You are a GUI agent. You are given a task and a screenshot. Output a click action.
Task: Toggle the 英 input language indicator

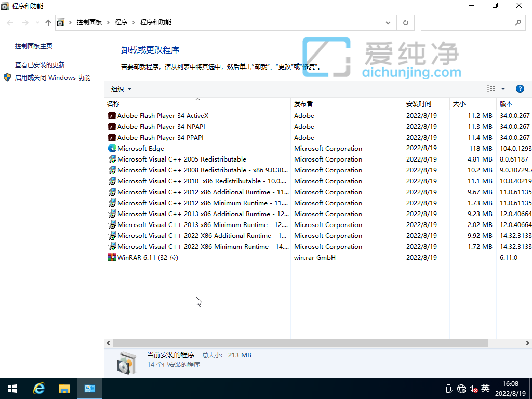coord(485,389)
